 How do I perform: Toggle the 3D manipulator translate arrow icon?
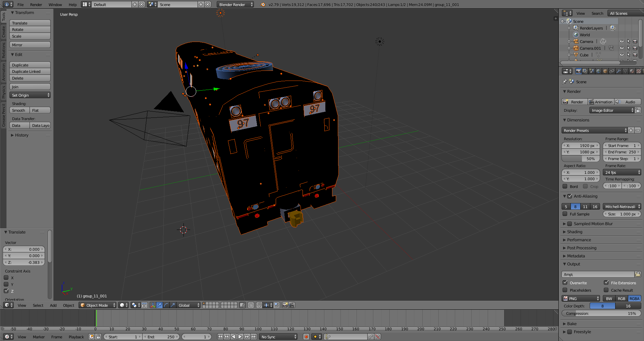point(159,305)
